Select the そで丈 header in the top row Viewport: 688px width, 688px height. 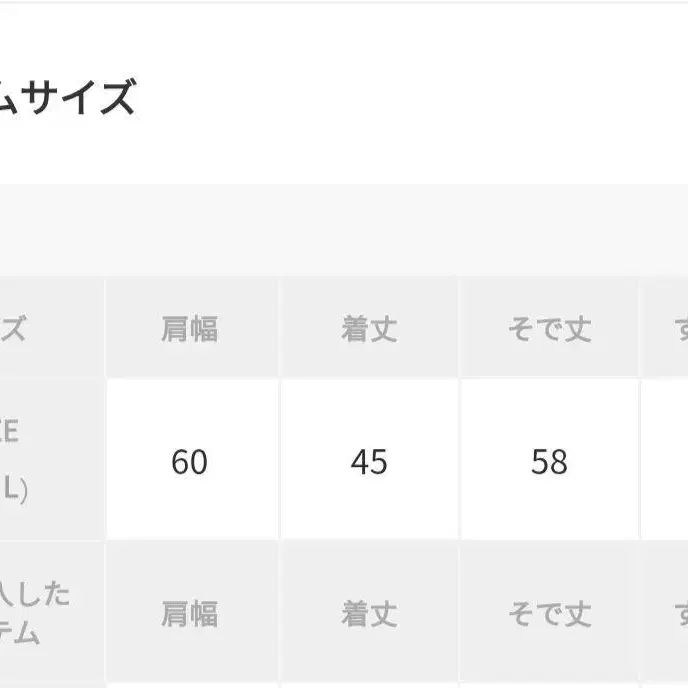(x=549, y=328)
